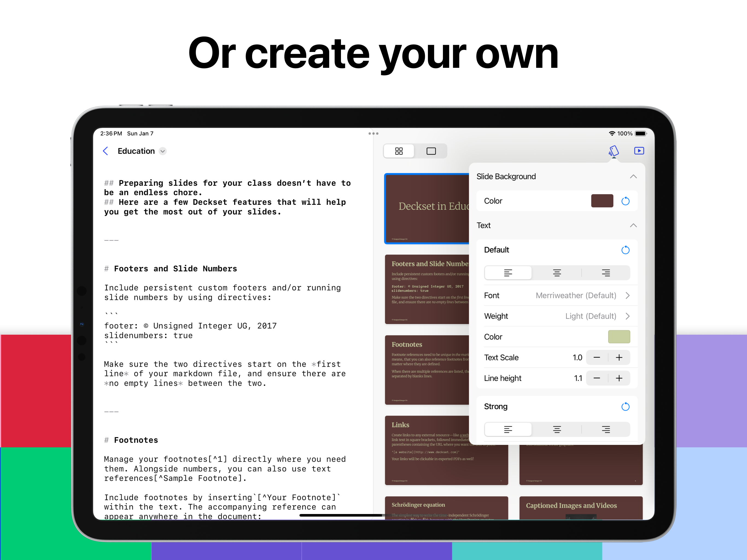Image resolution: width=747 pixels, height=560 pixels.
Task: Click the Line height value 1.1
Action: tap(578, 378)
